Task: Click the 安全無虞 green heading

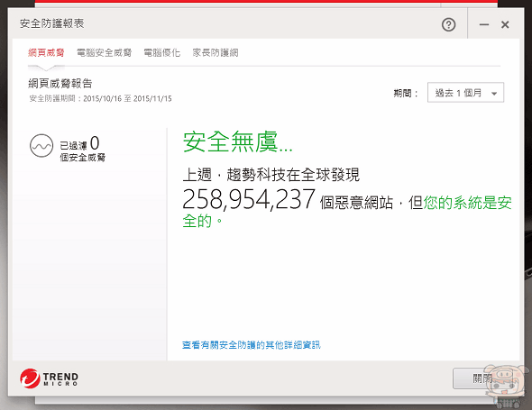Action: (x=237, y=141)
